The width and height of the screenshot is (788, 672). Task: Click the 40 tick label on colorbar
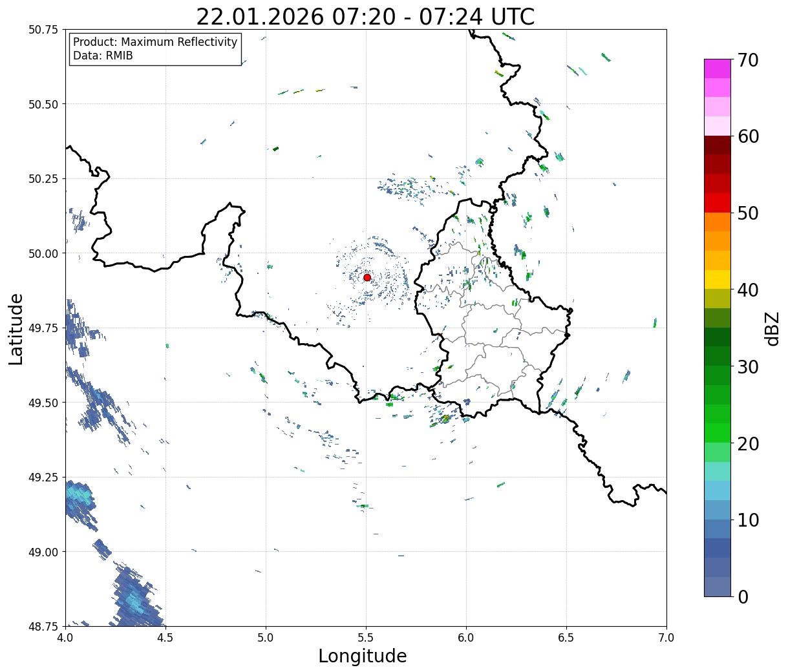pos(747,289)
